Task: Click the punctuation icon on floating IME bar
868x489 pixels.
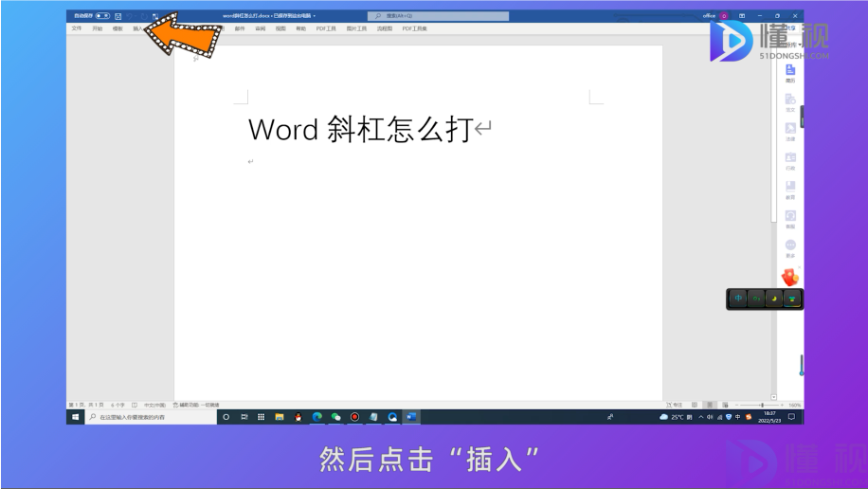Action: 756,299
